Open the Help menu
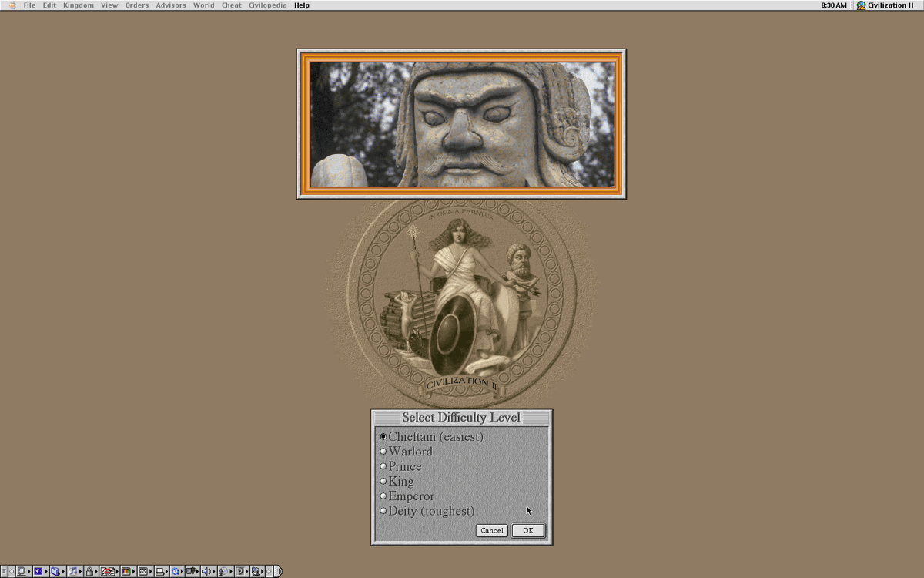 [x=302, y=5]
